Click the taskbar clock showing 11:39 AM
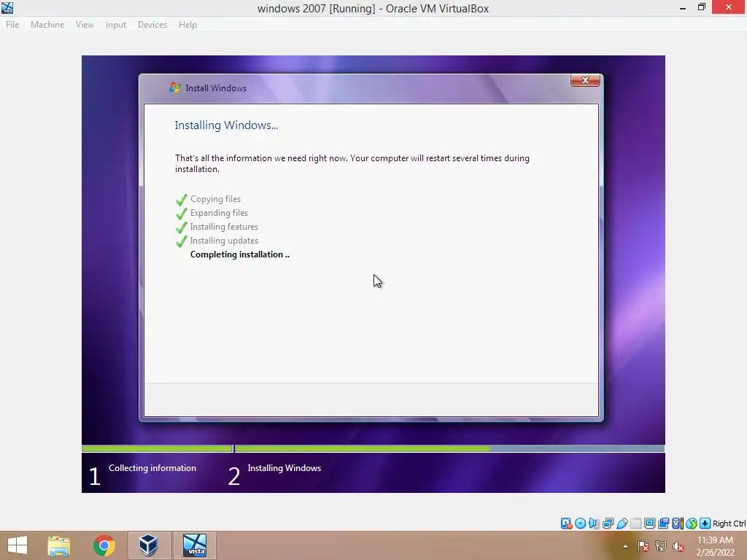The height and width of the screenshot is (560, 747). coord(715,546)
